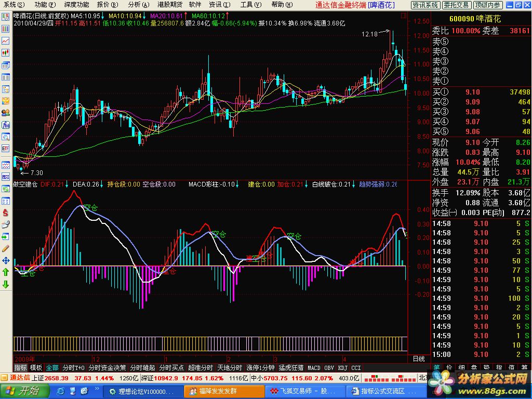Click the green down arrow icon
The image size is (532, 399).
[x=5, y=284]
